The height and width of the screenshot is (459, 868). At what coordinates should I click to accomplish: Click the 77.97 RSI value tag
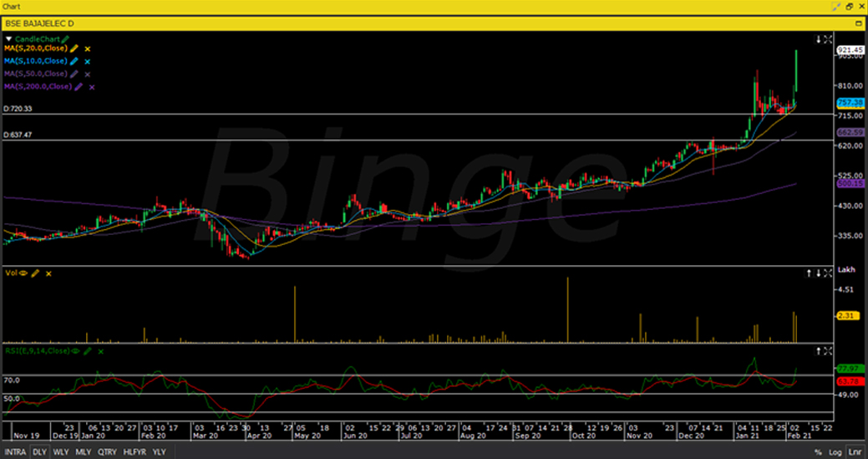850,369
